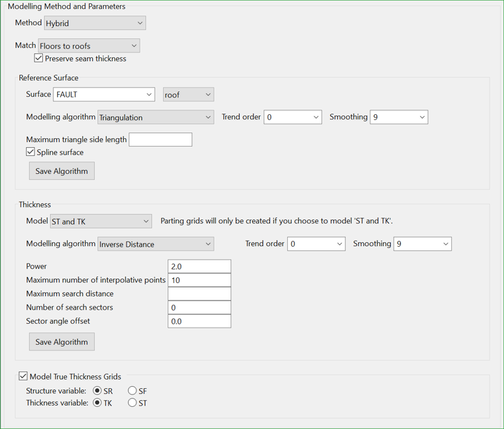
Task: Select ST thickness variable radio button
Action: [x=132, y=403]
